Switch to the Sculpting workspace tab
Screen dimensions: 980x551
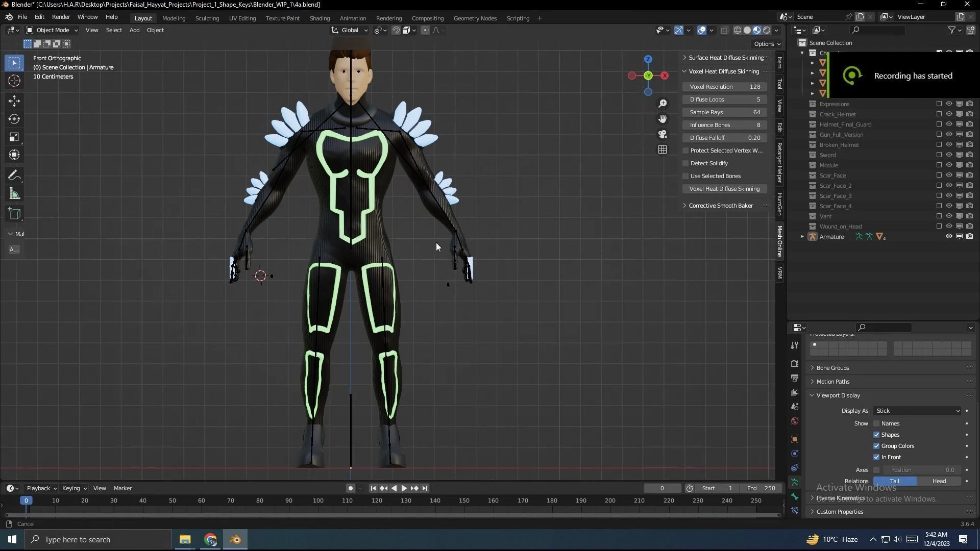207,18
